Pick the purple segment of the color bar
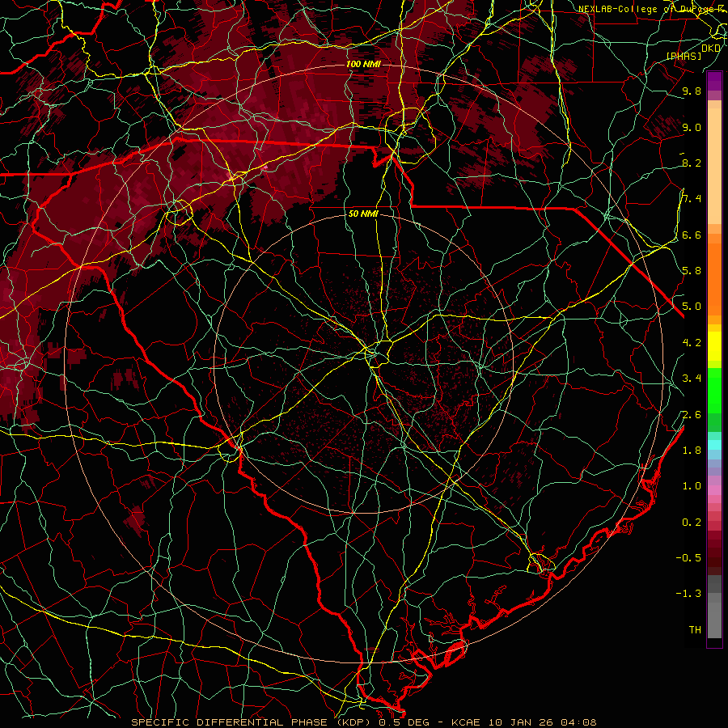The height and width of the screenshot is (728, 728). [714, 81]
